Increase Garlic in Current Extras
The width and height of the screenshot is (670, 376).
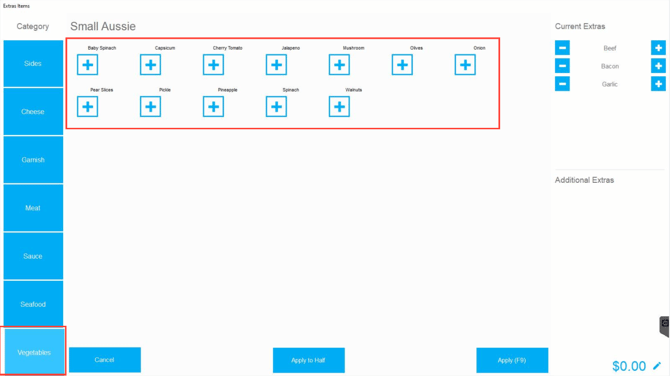pyautogui.click(x=658, y=84)
